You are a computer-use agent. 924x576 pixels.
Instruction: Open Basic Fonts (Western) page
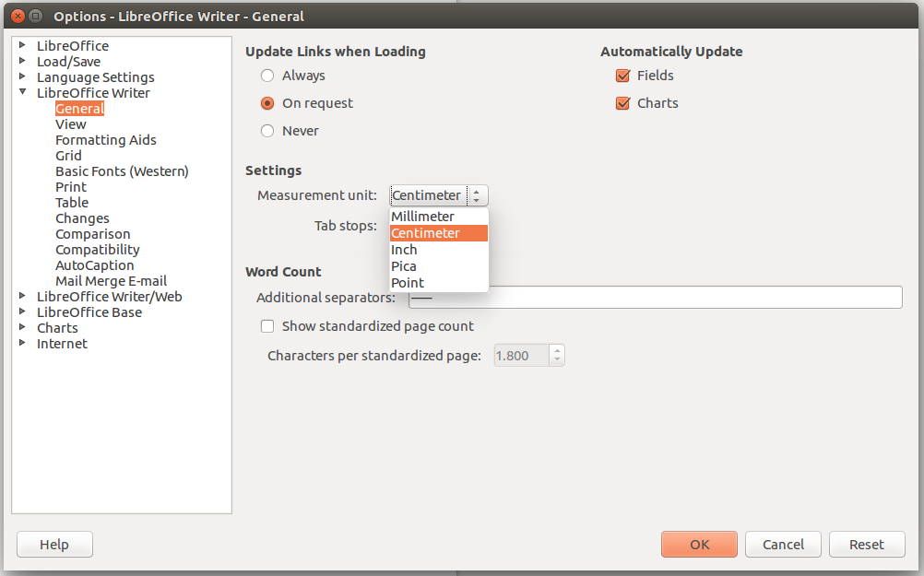pos(122,171)
